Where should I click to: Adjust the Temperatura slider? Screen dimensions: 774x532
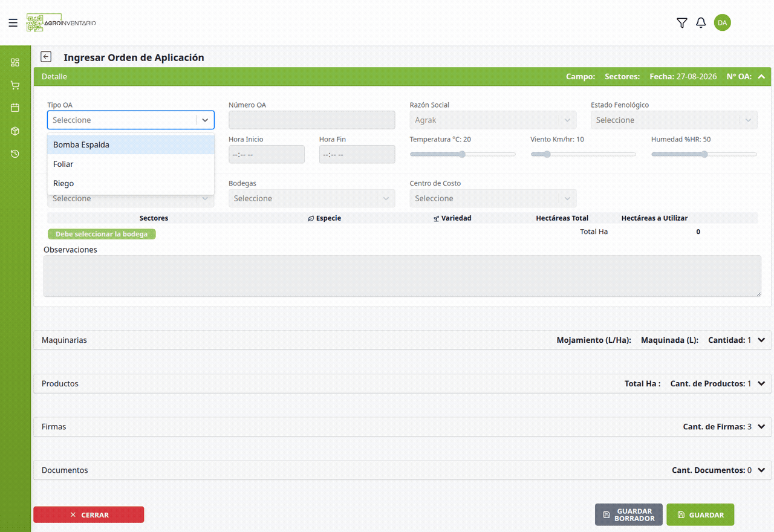click(x=463, y=154)
